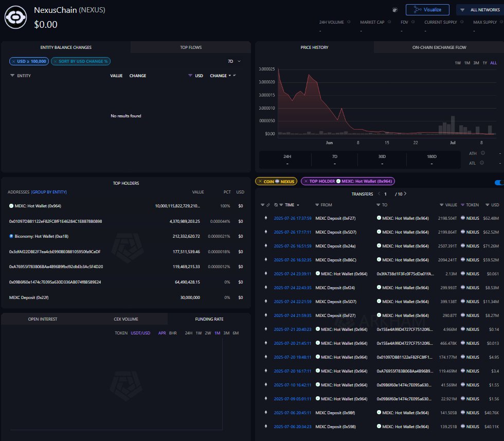
Task: Click the NEXUS token on the 2025-07-26 17:17:11 row
Action: [x=470, y=232]
